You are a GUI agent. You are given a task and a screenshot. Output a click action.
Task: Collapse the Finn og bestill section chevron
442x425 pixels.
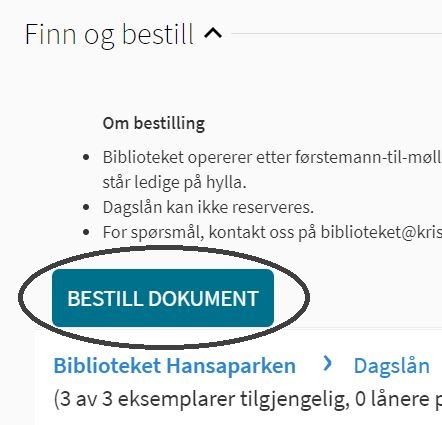click(213, 33)
